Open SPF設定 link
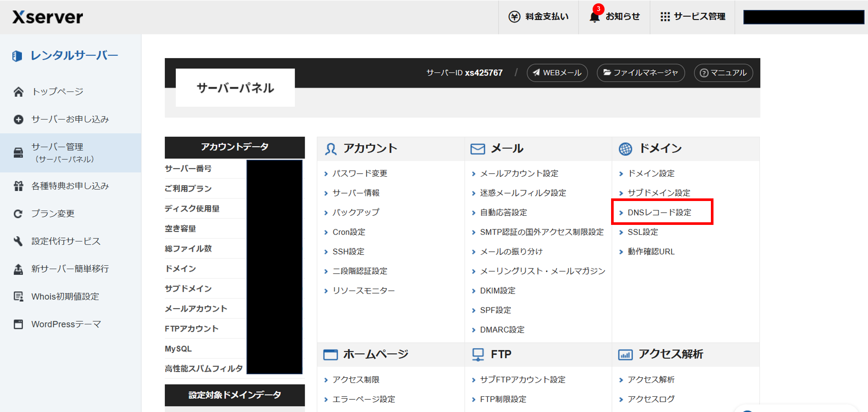 pos(496,310)
